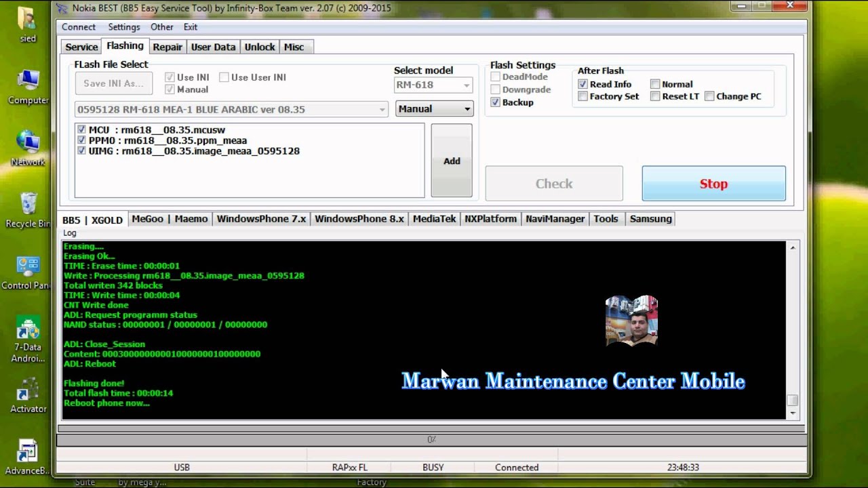Click the 'Reboot phone now...' log line
Screen dimensions: 868x488
pos(107,403)
